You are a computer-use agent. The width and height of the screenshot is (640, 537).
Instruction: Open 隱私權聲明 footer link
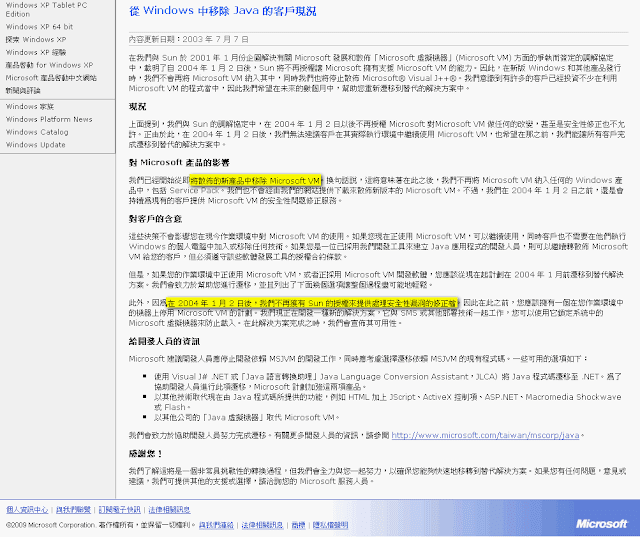tap(331, 525)
